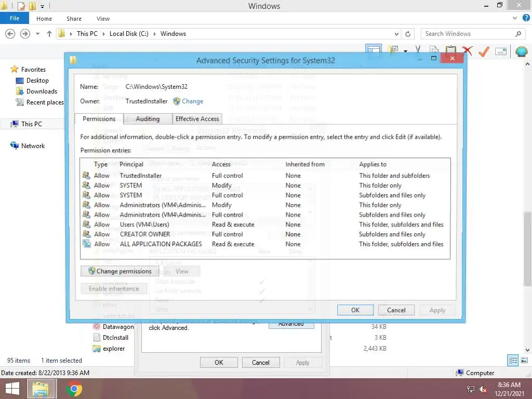This screenshot has width=532, height=399.
Task: Select This PC in navigation pane
Action: [x=26, y=124]
